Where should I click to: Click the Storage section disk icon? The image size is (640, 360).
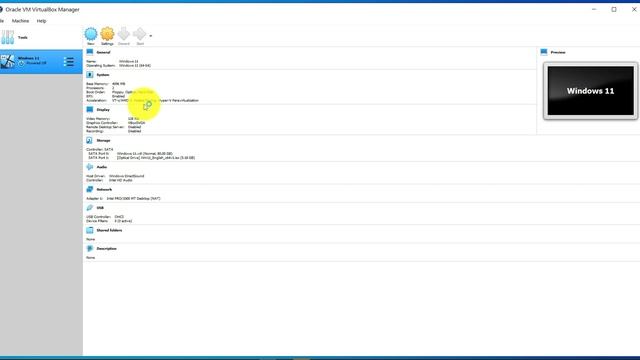[90, 140]
